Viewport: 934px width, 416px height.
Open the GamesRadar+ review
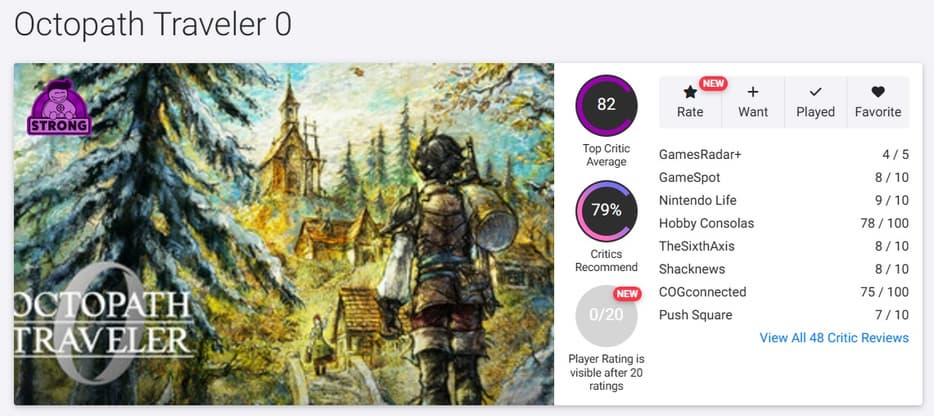(x=700, y=154)
